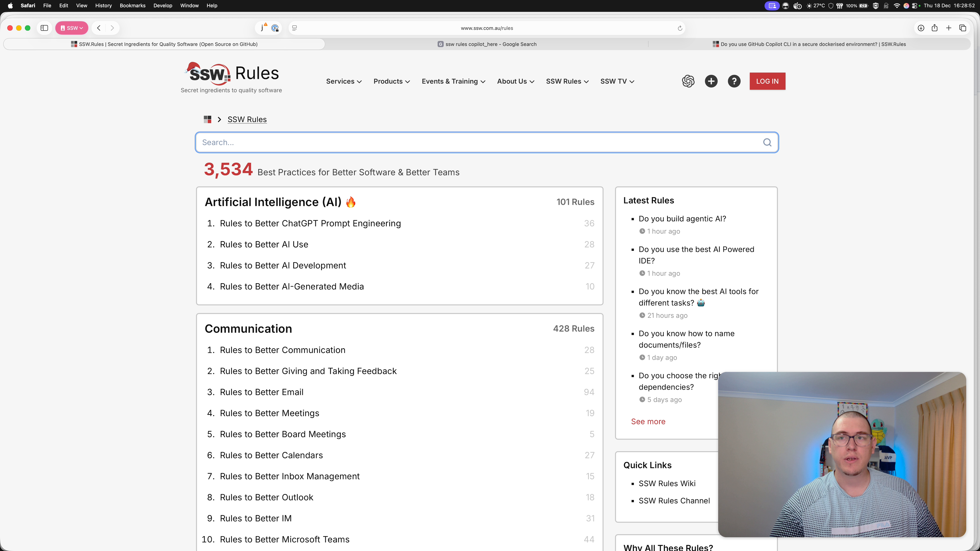This screenshot has height=551, width=980.
Task: Expand the Events & Training menu
Action: tap(454, 81)
